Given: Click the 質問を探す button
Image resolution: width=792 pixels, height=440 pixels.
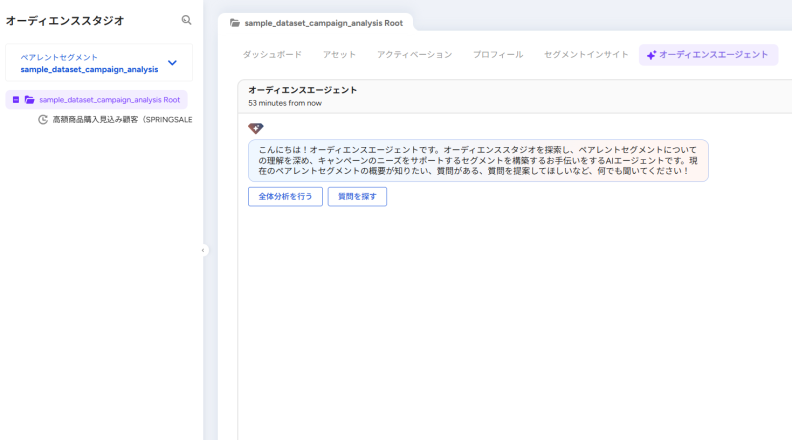Looking at the screenshot, I should 357,197.
